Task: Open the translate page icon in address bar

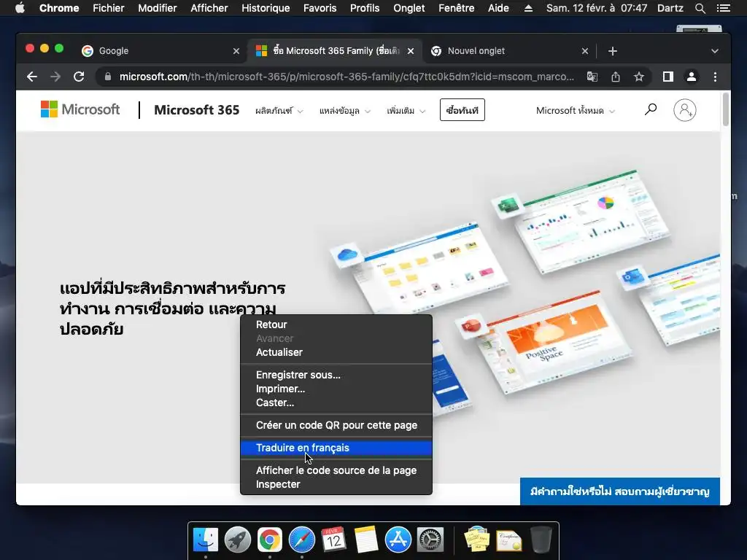Action: point(592,77)
